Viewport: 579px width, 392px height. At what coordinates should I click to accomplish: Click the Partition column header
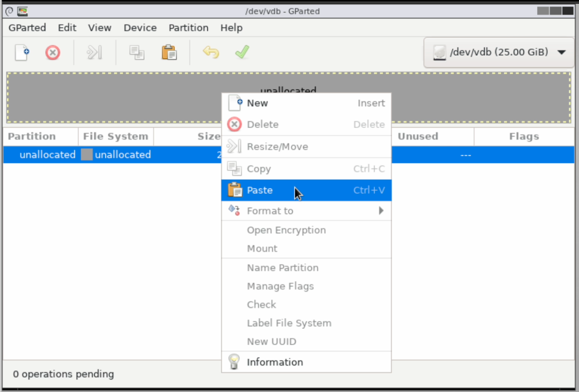pos(41,136)
